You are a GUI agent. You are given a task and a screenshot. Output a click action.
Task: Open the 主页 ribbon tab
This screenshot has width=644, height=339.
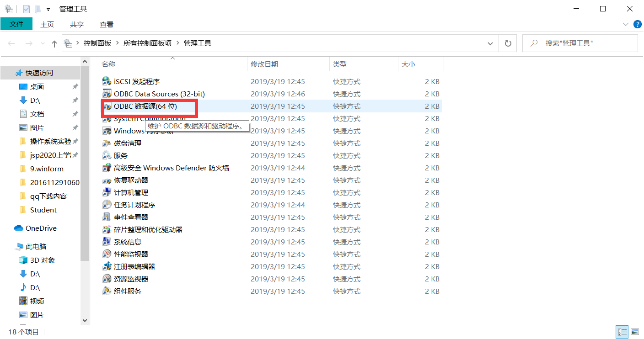tap(47, 24)
